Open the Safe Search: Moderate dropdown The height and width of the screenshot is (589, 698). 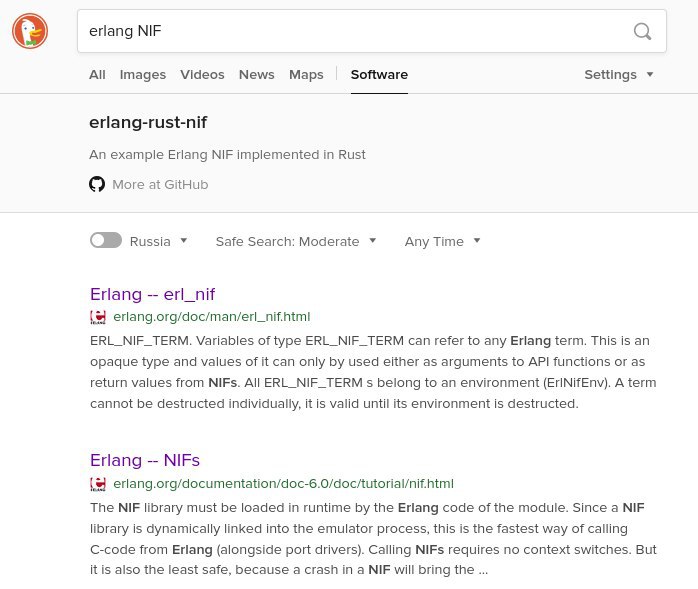point(296,241)
